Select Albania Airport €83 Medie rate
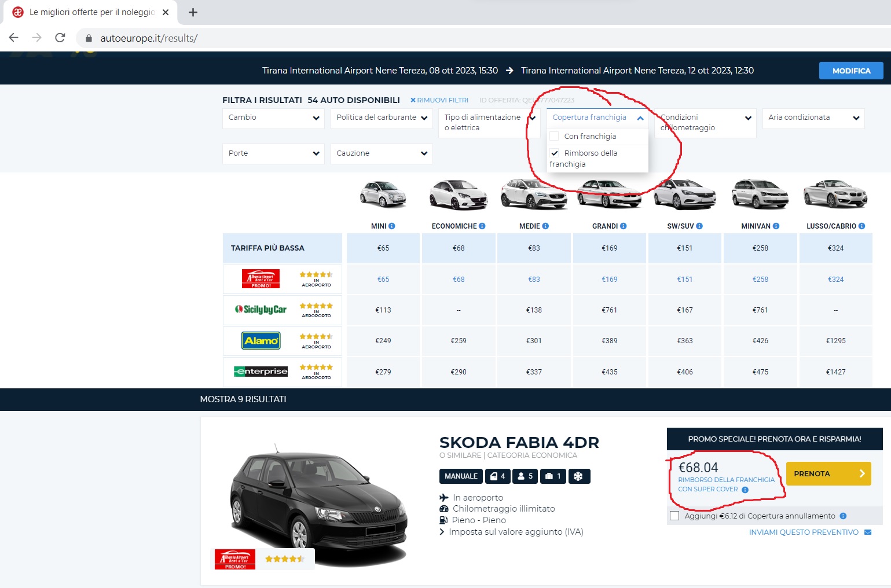 click(534, 279)
